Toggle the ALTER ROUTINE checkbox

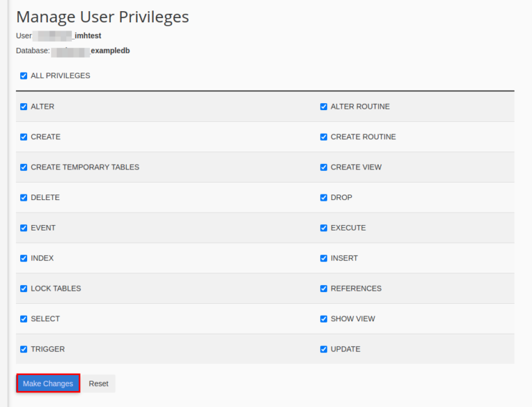coord(323,107)
